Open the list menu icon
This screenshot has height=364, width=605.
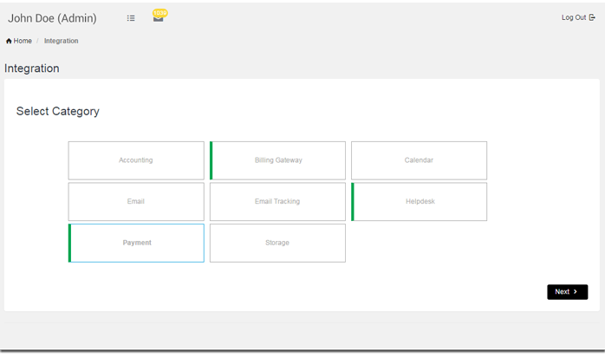coord(131,18)
